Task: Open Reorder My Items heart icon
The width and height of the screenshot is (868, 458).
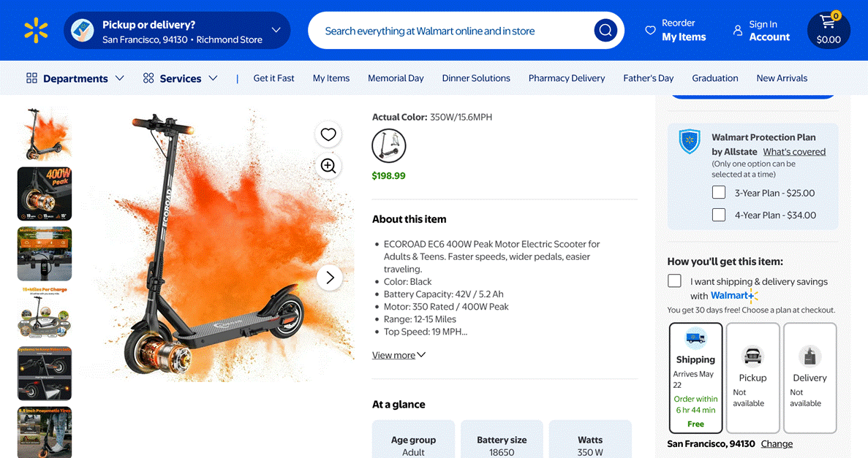Action: (x=650, y=31)
